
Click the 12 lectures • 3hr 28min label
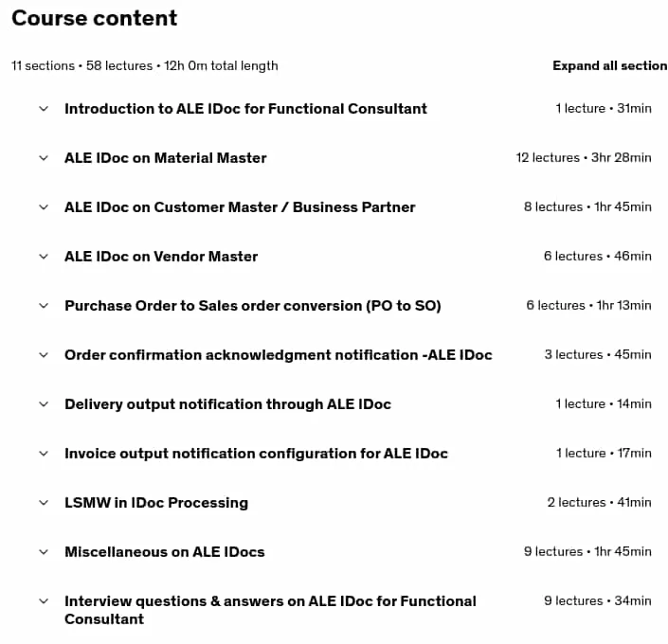[x=584, y=157]
